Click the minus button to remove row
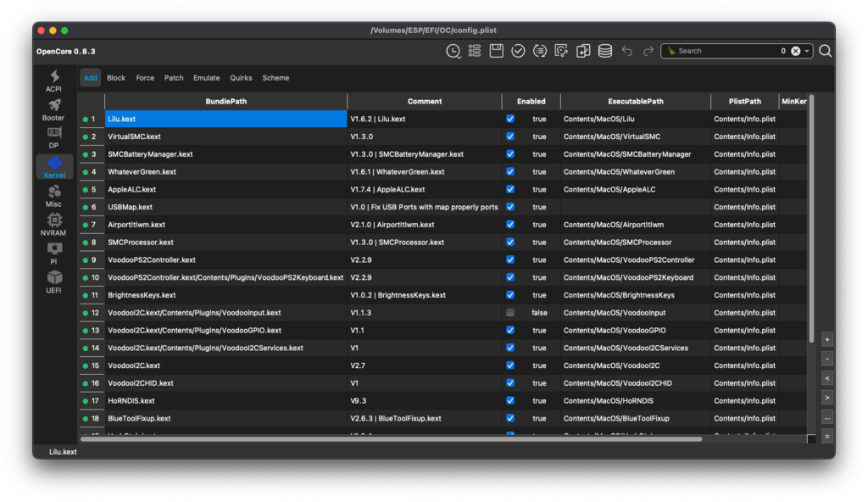Screen dimensions: 868x502 [x=827, y=359]
